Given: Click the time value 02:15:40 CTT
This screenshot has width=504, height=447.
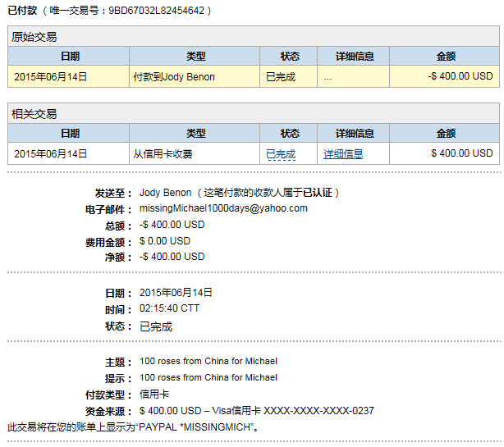Looking at the screenshot, I should point(169,308).
